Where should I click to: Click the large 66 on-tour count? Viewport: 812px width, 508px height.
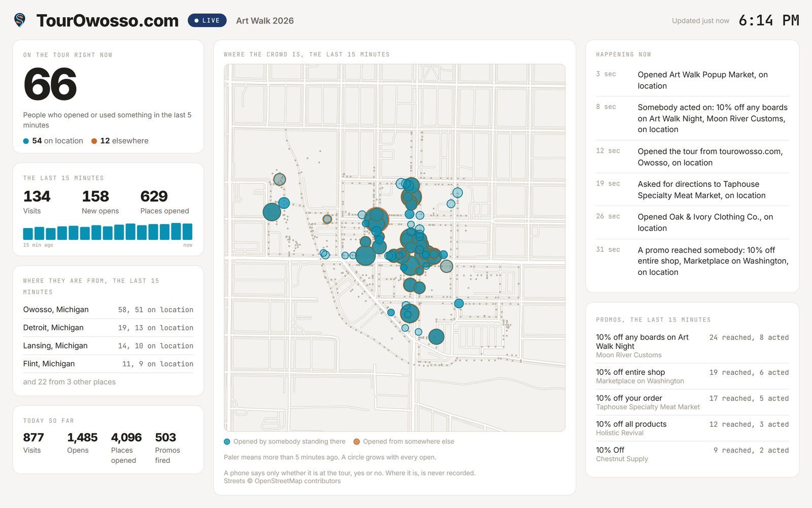50,84
